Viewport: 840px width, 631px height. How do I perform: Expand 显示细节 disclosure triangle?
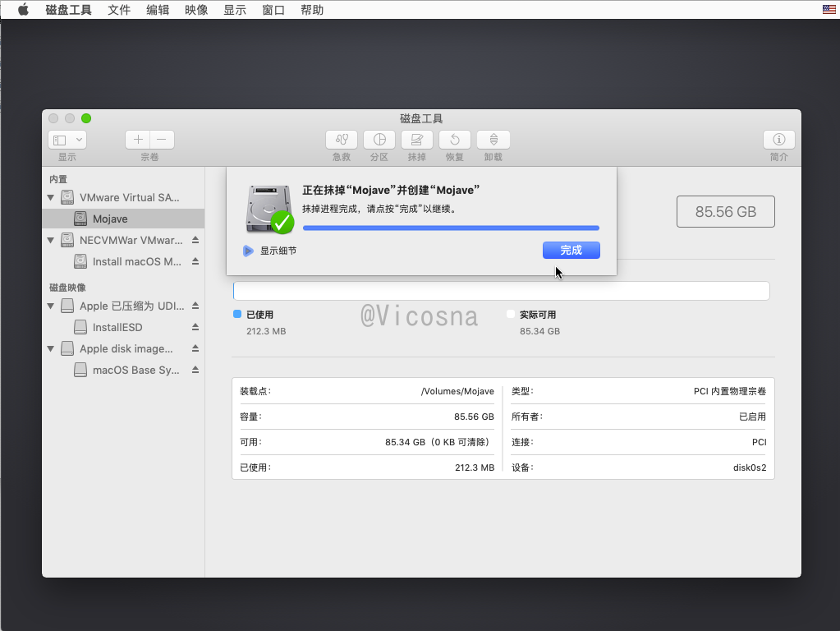click(x=247, y=251)
